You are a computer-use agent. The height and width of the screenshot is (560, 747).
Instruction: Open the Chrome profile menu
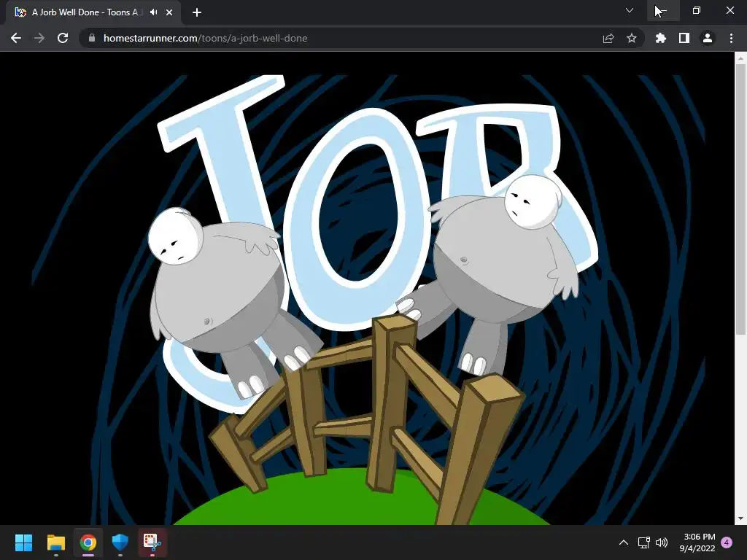[x=708, y=38]
